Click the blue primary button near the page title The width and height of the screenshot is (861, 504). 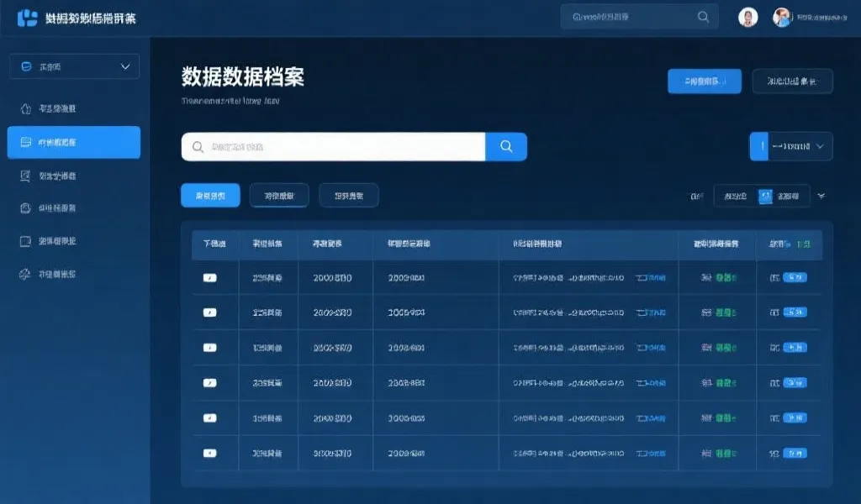(x=705, y=81)
